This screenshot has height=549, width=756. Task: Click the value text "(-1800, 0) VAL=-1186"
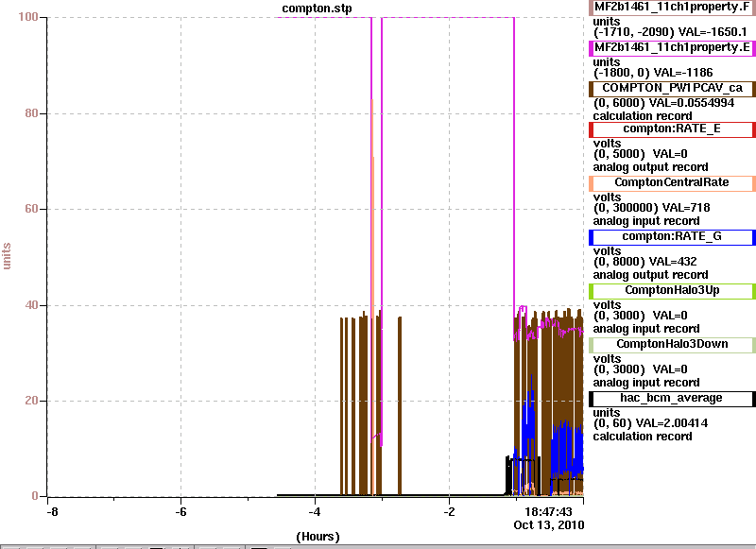click(653, 73)
